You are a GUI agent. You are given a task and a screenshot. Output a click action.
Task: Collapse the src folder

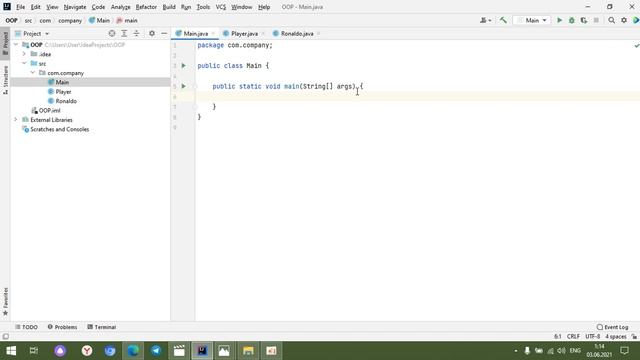24,63
